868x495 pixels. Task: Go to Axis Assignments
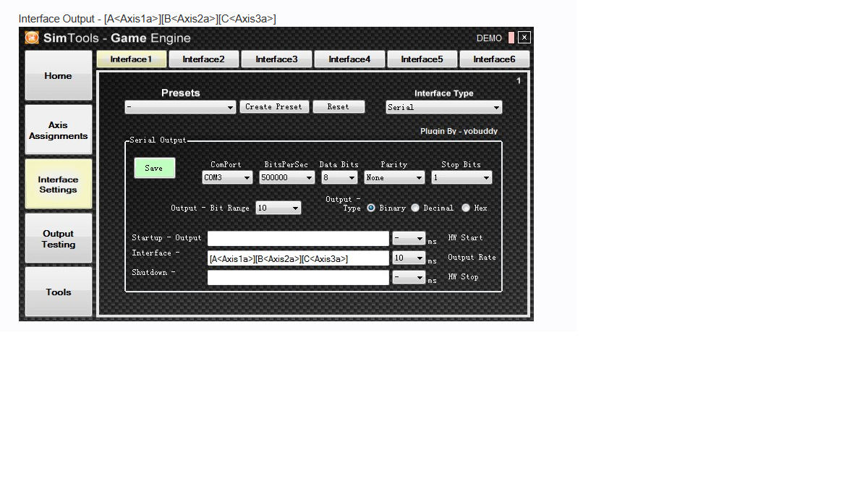(59, 130)
